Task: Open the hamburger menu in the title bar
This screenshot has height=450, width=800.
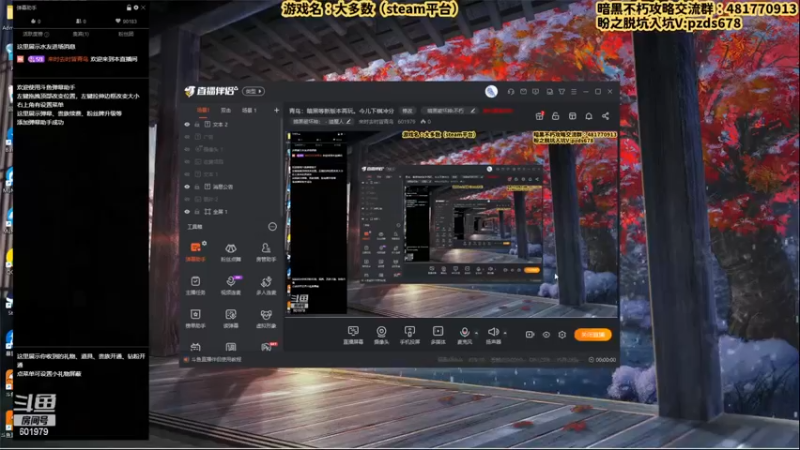Action: 574,92
